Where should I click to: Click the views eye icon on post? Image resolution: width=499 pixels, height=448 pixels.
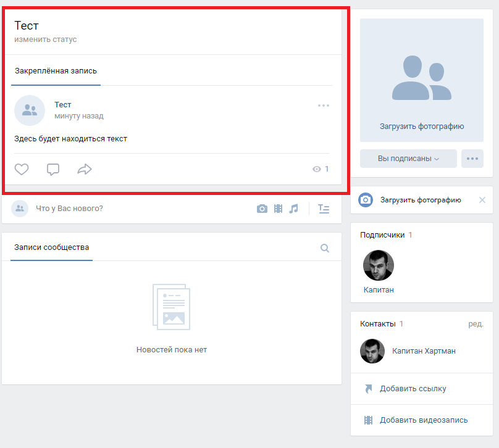tap(316, 169)
